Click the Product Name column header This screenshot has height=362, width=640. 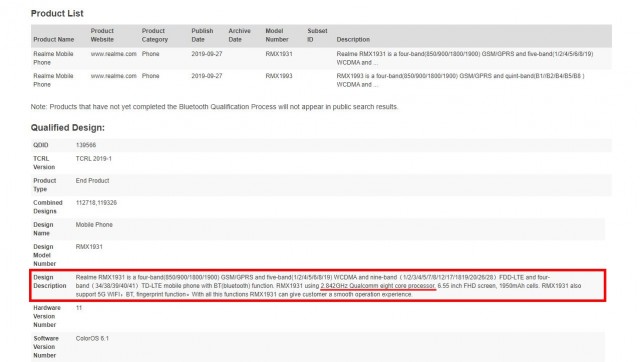point(53,40)
